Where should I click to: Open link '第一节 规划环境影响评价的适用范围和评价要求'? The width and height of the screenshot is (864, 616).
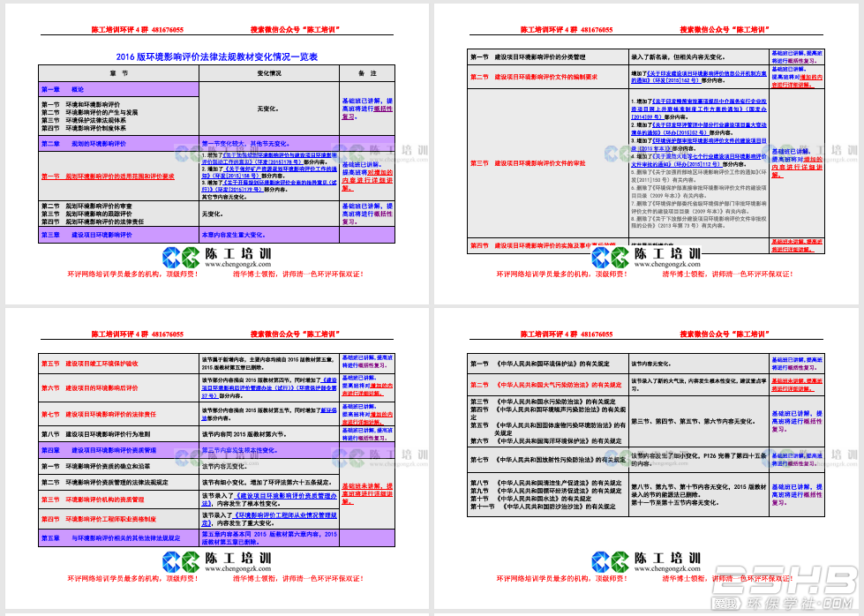[108, 177]
